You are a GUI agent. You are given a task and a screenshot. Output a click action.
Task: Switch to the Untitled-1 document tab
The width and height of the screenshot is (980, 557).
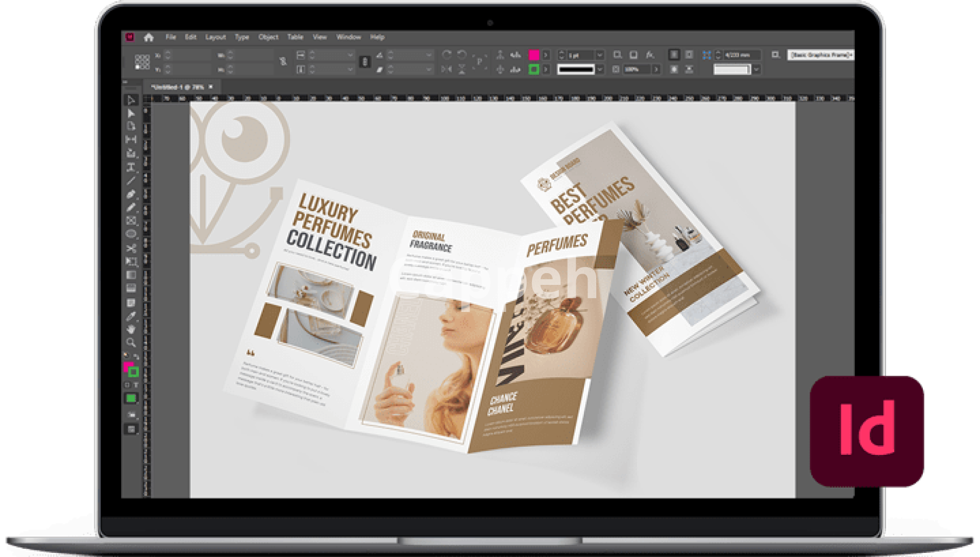click(x=177, y=87)
